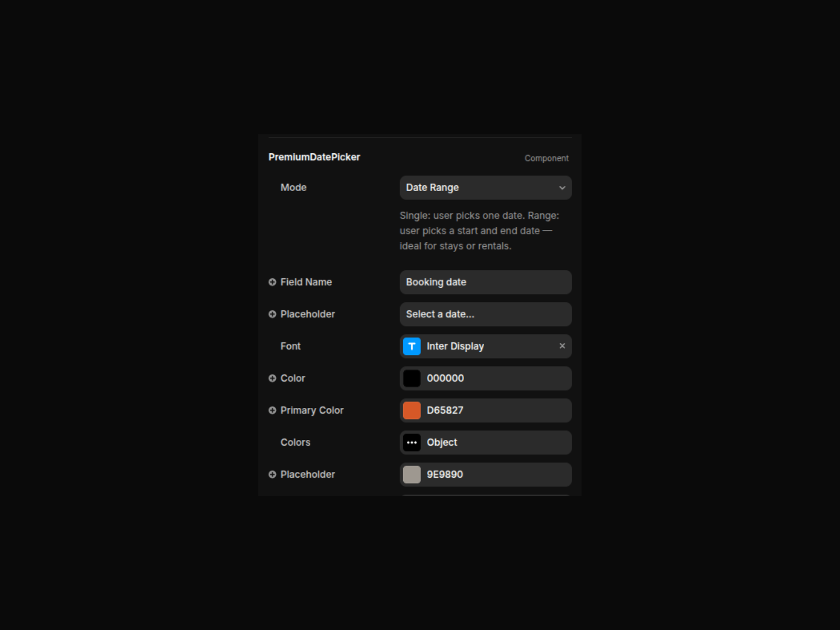Click the Booking date field name input
840x630 pixels.
point(485,282)
